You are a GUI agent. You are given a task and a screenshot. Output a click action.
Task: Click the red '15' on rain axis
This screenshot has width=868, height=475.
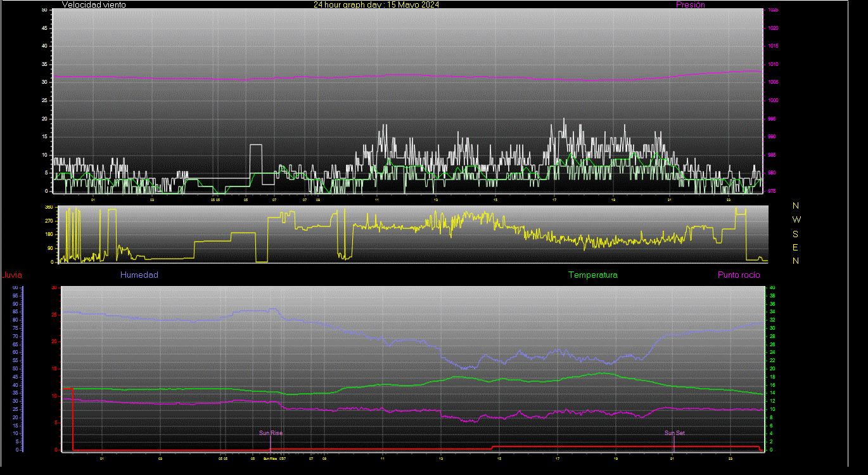pyautogui.click(x=54, y=368)
